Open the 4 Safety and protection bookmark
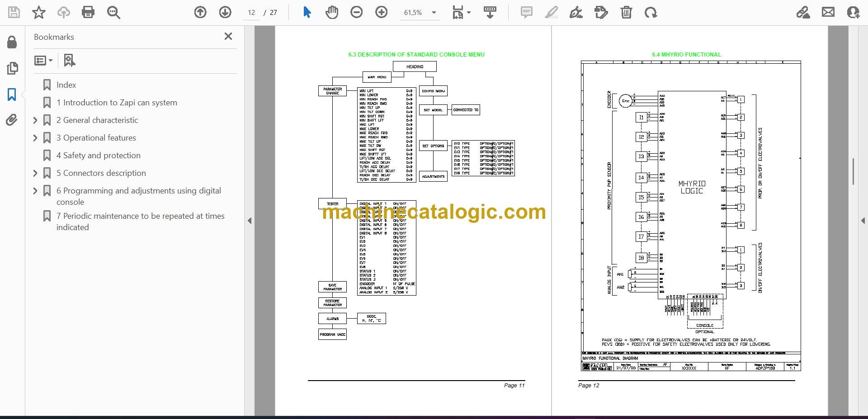Screen dimensions: 868x419 click(99, 155)
